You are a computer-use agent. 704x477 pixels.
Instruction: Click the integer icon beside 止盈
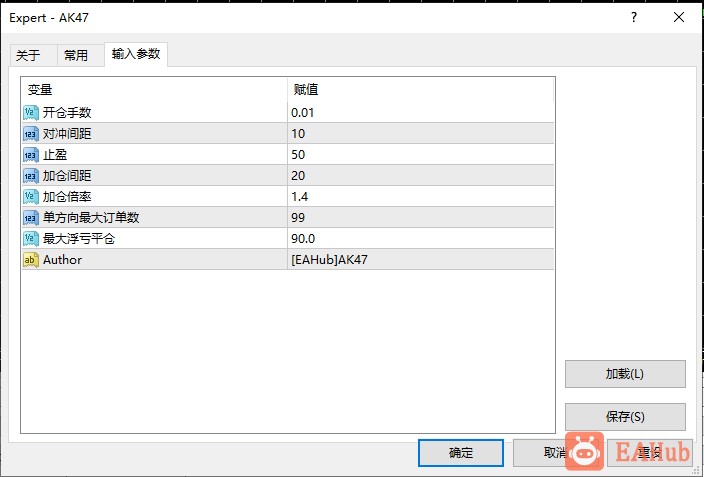tap(31, 155)
